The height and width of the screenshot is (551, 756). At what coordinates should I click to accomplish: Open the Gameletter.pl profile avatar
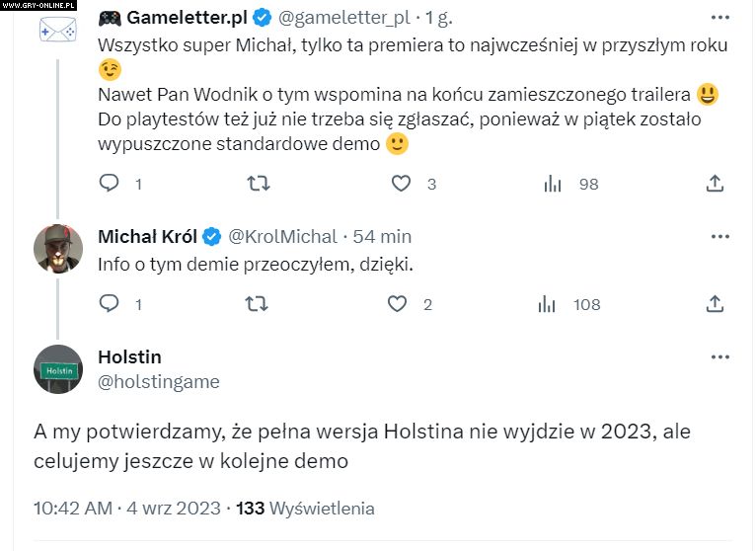point(57,30)
